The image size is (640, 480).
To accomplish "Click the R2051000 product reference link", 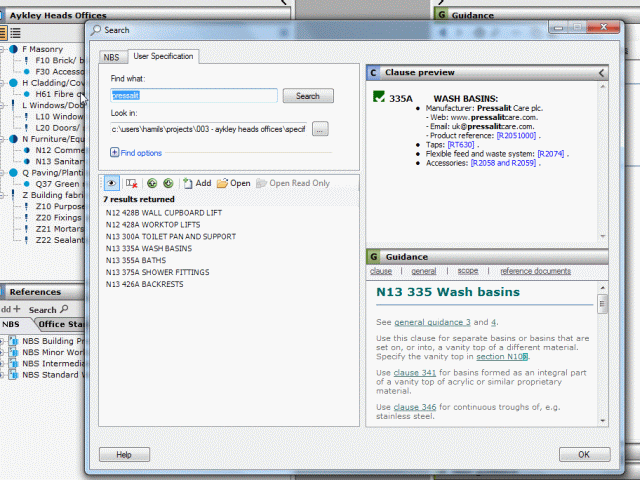I will (516, 136).
